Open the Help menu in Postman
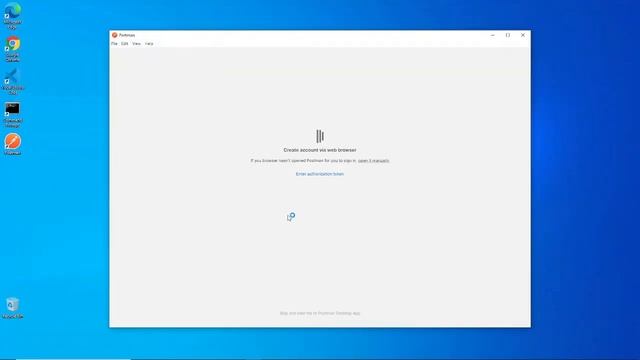640x360 pixels. pos(149,44)
